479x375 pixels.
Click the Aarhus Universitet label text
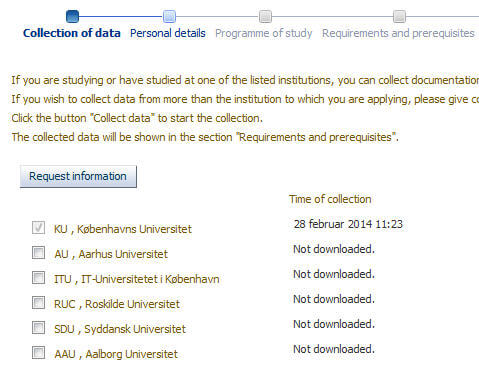pos(123,254)
